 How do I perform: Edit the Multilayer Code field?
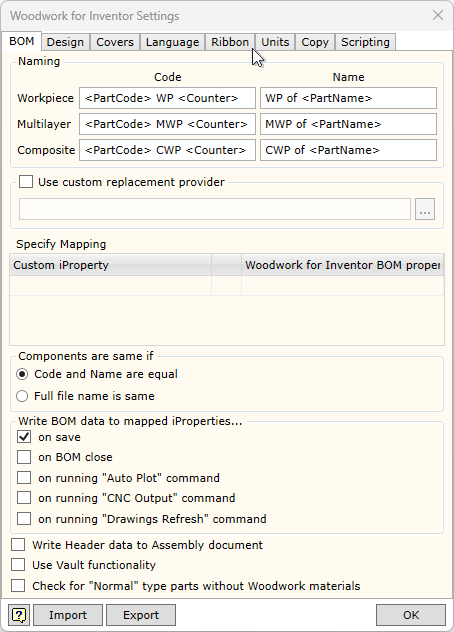pyautogui.click(x=167, y=124)
